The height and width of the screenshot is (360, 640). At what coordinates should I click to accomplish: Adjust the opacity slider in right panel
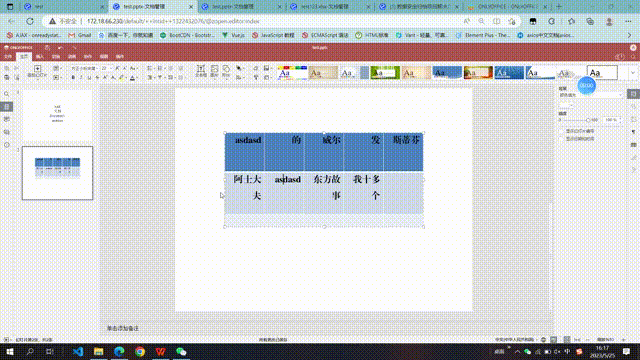click(x=588, y=120)
